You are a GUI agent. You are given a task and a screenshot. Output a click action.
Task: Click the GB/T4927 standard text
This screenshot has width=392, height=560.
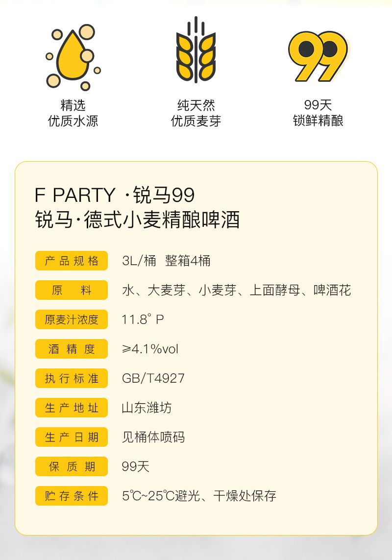click(153, 378)
